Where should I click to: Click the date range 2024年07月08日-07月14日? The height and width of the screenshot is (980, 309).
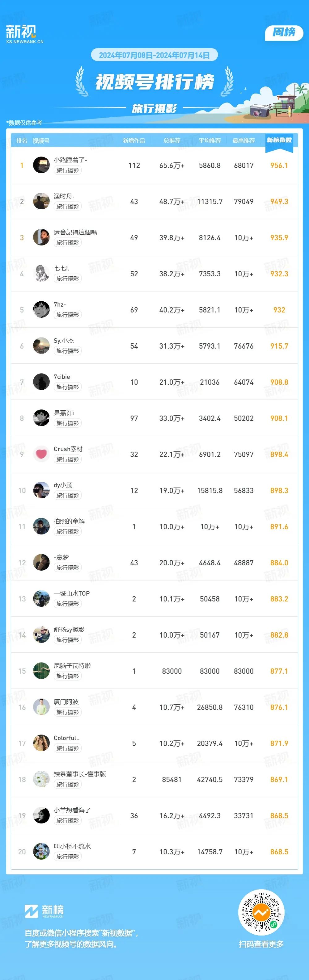(154, 55)
